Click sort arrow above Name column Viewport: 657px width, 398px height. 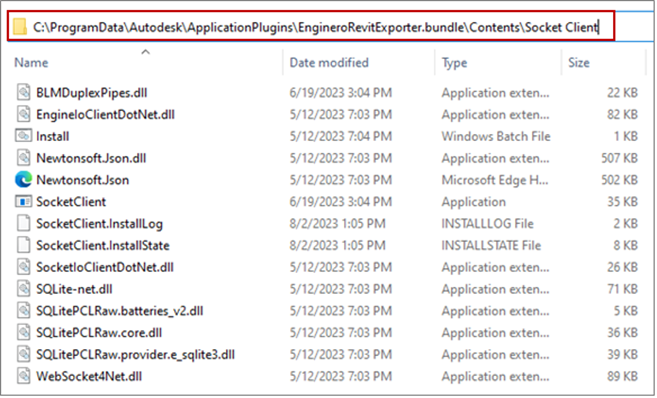coord(145,52)
